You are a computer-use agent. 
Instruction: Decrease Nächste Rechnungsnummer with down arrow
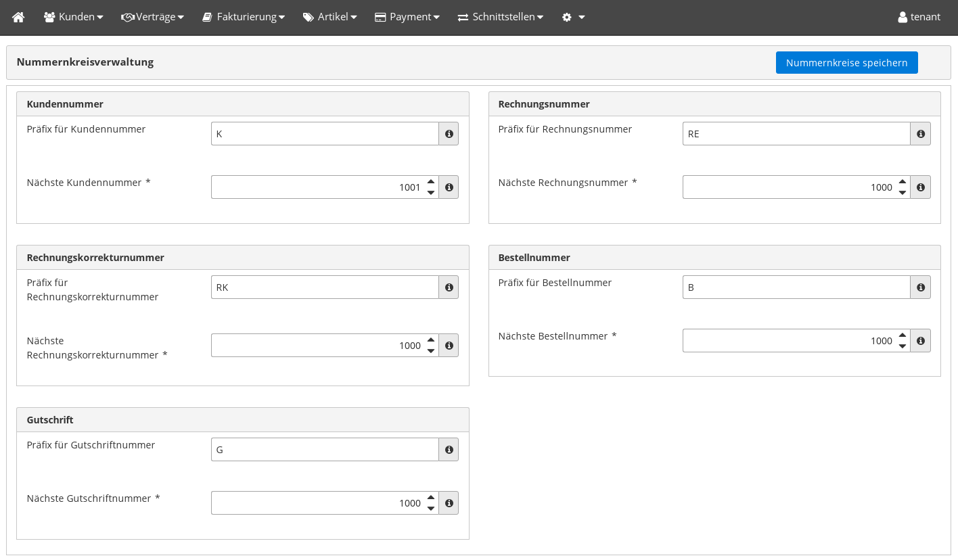[x=903, y=193]
